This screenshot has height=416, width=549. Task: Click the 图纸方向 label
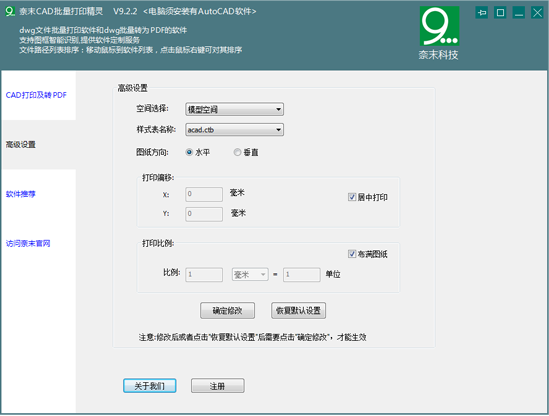point(152,153)
